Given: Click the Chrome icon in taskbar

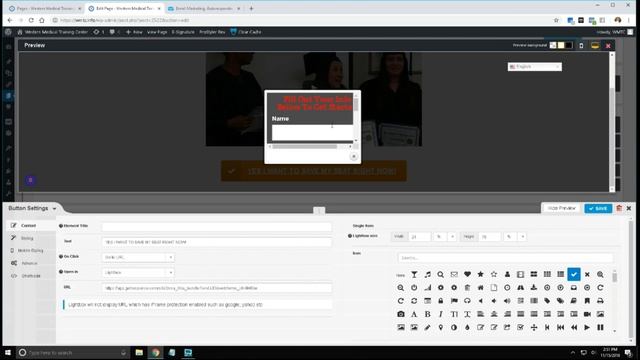Looking at the screenshot, I should 156,353.
